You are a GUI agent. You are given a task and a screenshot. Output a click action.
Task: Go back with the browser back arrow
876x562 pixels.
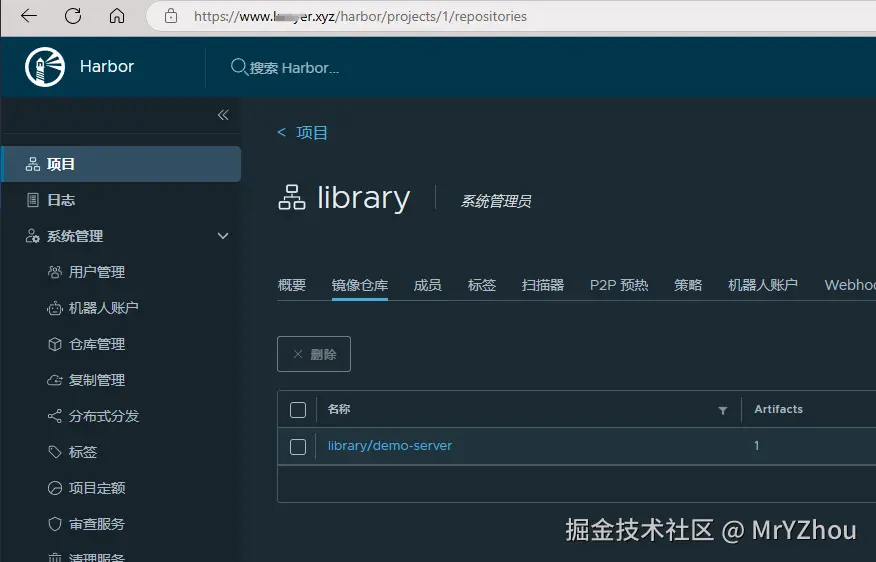click(x=28, y=16)
